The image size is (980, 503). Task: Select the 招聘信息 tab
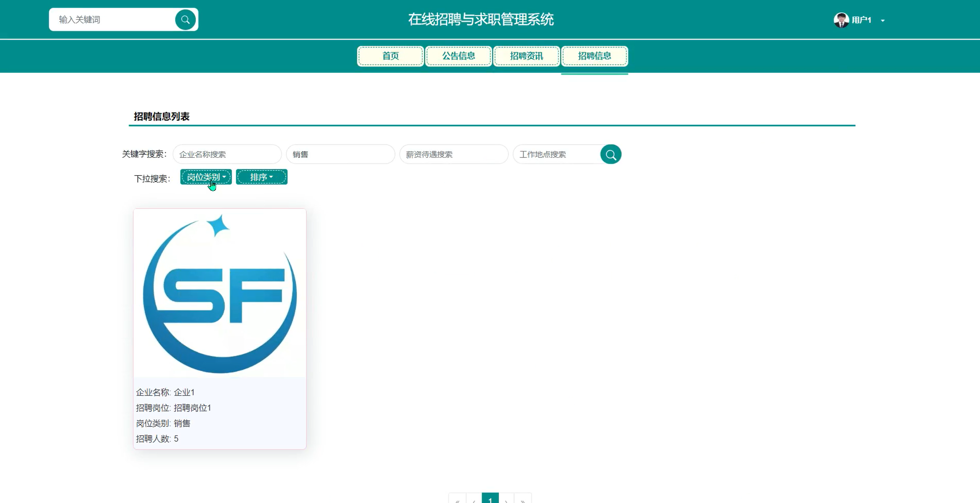(594, 56)
